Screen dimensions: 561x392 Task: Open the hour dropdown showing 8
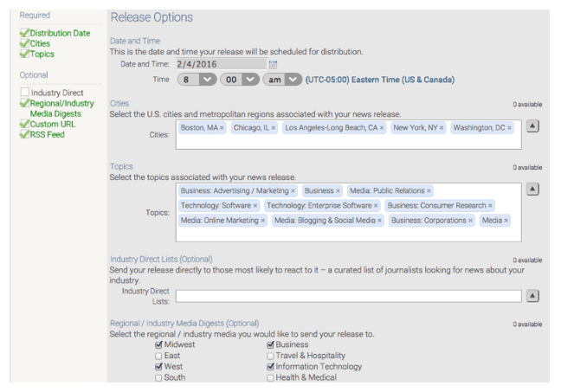[197, 80]
